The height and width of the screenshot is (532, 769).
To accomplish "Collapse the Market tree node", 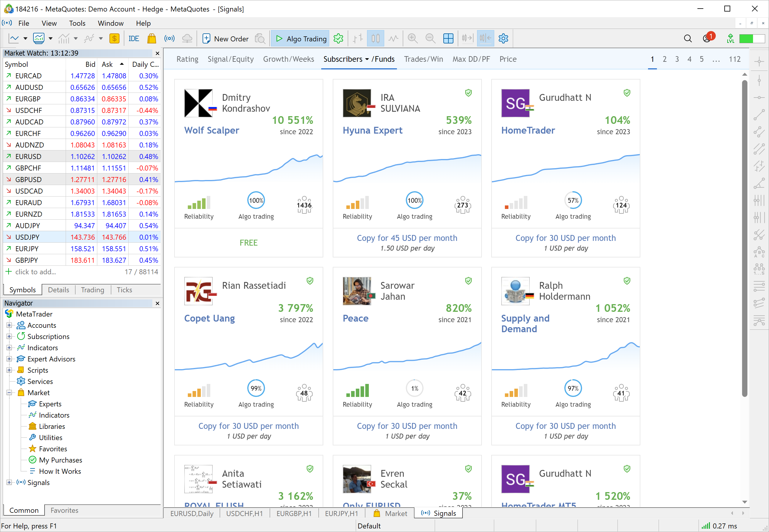I will [x=9, y=393].
